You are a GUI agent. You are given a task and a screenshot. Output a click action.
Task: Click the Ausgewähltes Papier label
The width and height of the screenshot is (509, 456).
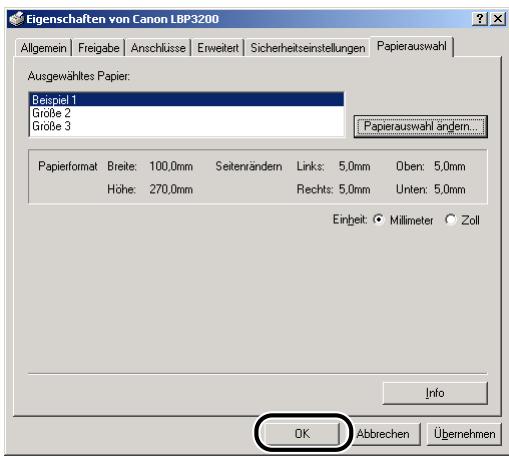(79, 76)
